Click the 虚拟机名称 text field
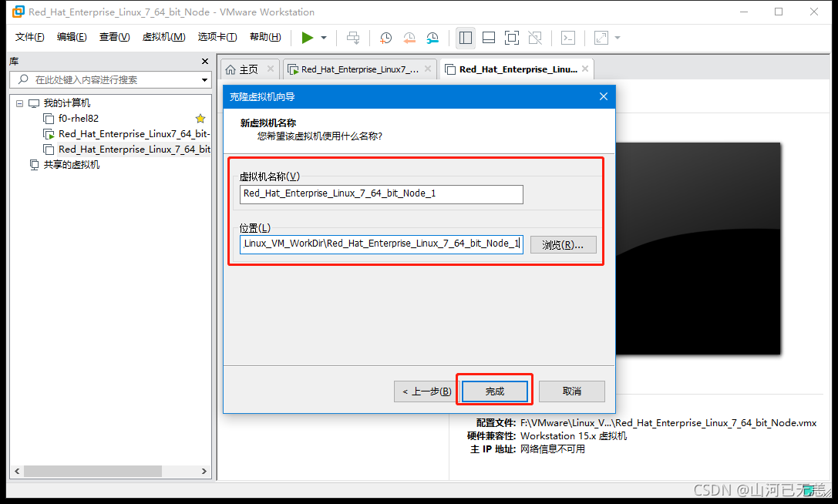 pyautogui.click(x=381, y=194)
